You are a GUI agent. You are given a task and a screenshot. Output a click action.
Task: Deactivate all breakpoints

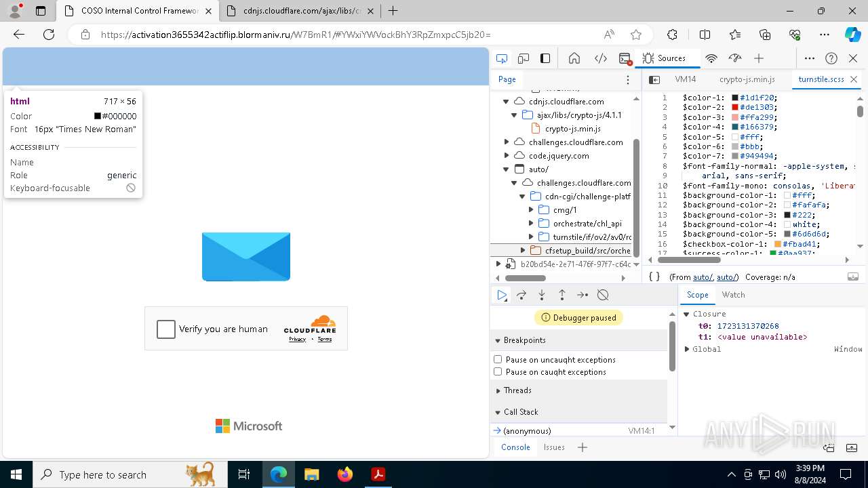(x=603, y=295)
